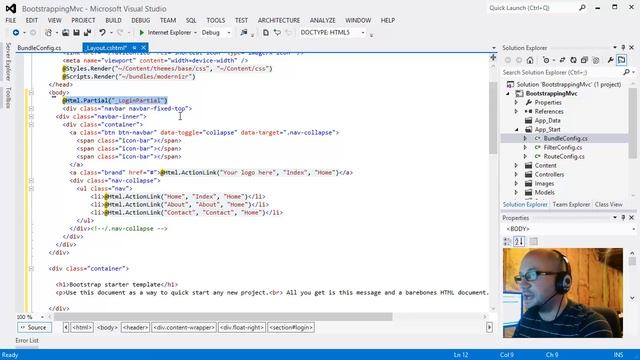Viewport: 640px width, 360px height.
Task: Open the Debug configuration dropdown
Action: 229,33
